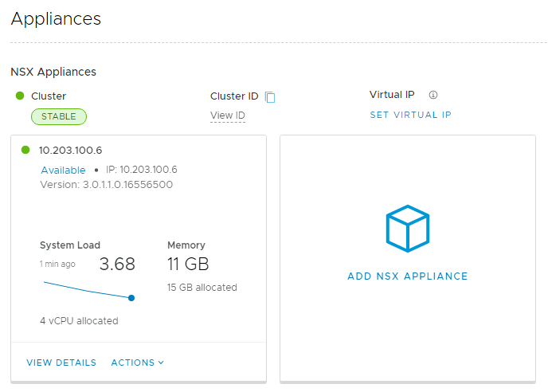Click SET VIRTUAL IP link
Image resolution: width=548 pixels, height=392 pixels.
pos(410,115)
